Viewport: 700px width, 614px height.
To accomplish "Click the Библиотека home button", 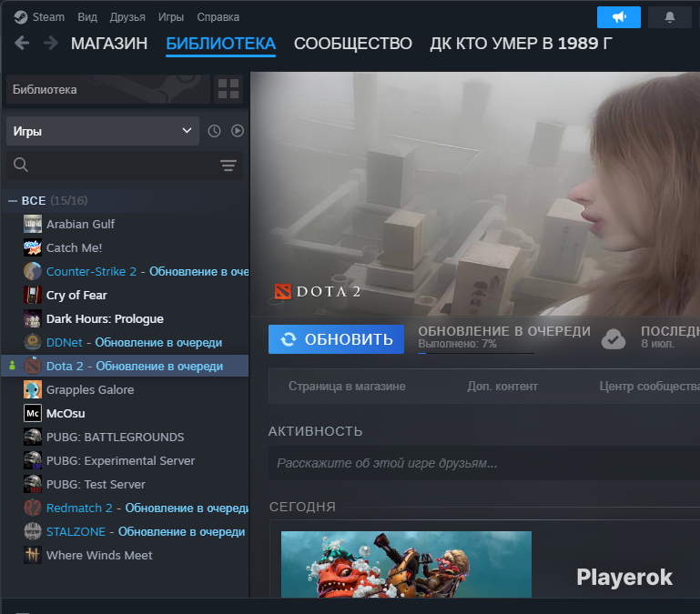I will (108, 89).
